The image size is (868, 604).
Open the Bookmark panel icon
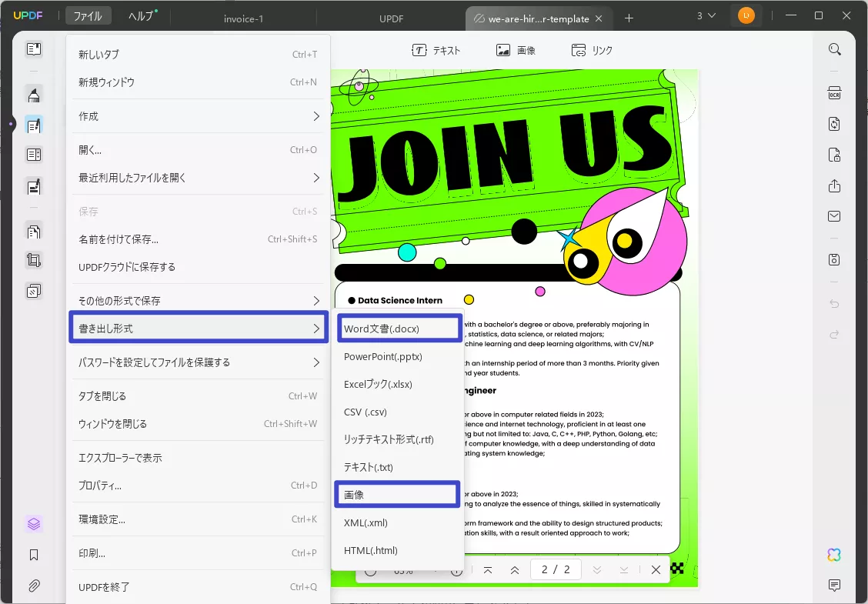coord(34,555)
